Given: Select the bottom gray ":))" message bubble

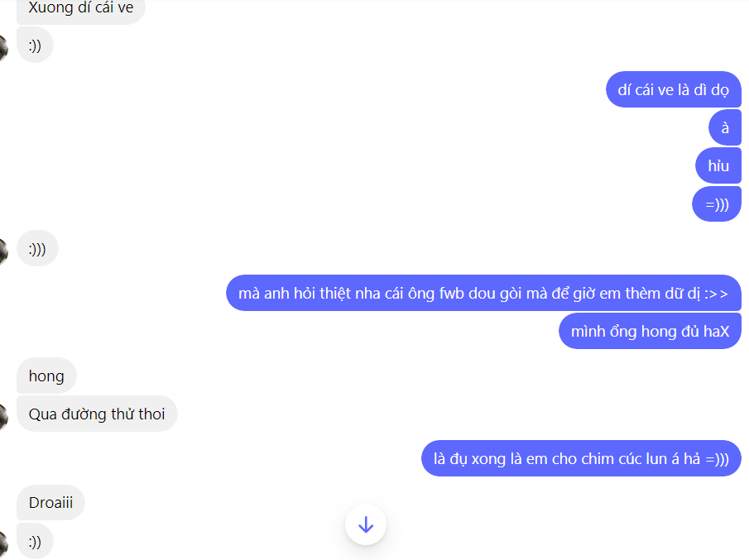Looking at the screenshot, I should point(35,541).
